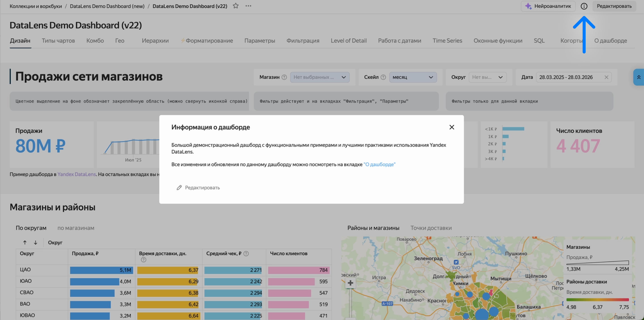Screen dimensions: 644x320
Task: Select the Оконные функции tab
Action: click(498, 41)
